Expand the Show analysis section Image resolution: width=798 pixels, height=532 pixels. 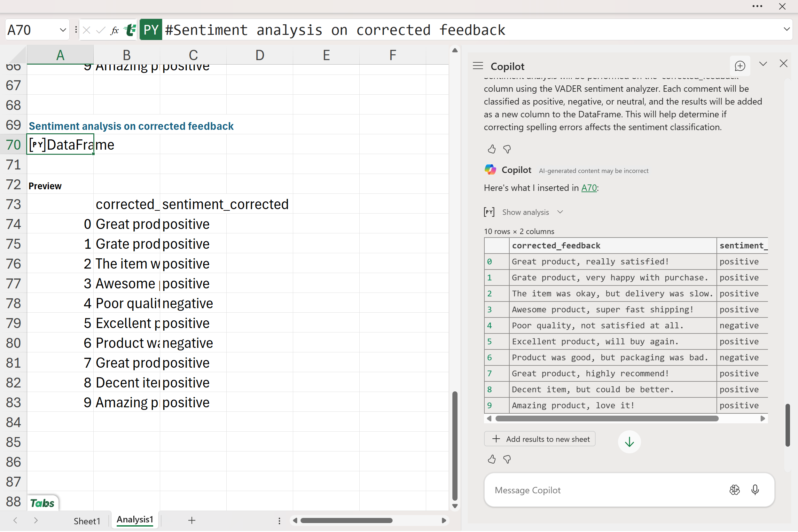tap(525, 212)
